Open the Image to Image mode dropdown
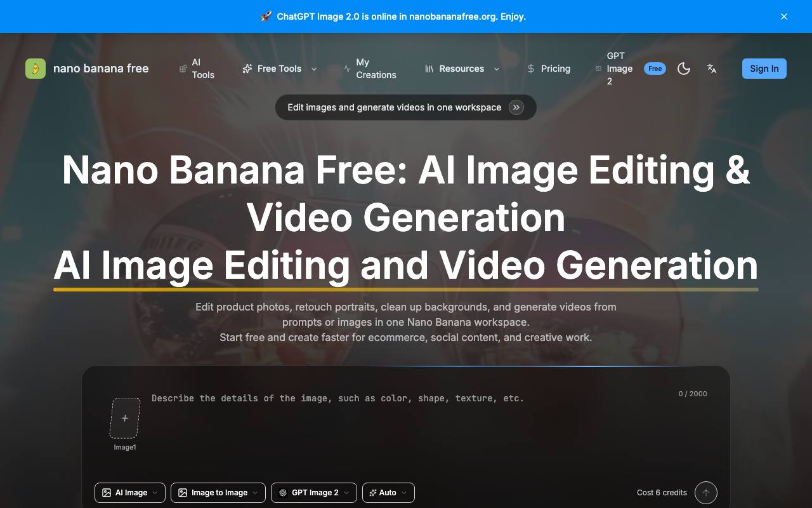The height and width of the screenshot is (508, 812). pos(218,493)
